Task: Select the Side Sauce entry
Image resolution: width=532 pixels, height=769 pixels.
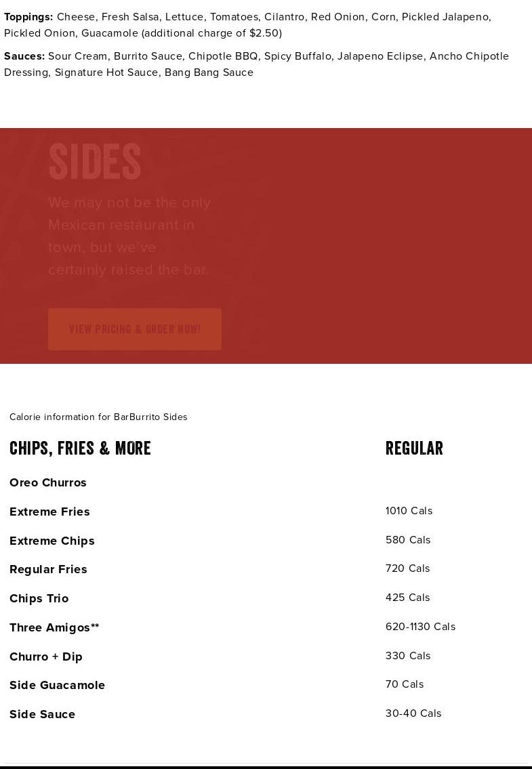Action: [x=43, y=714]
